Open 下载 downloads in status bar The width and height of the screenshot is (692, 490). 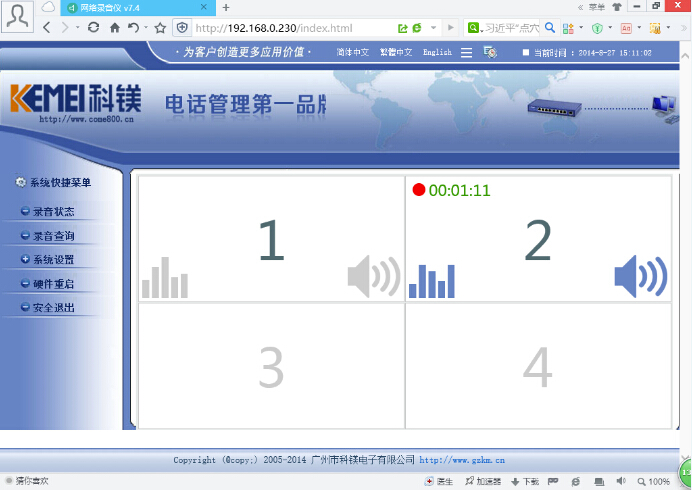524,482
